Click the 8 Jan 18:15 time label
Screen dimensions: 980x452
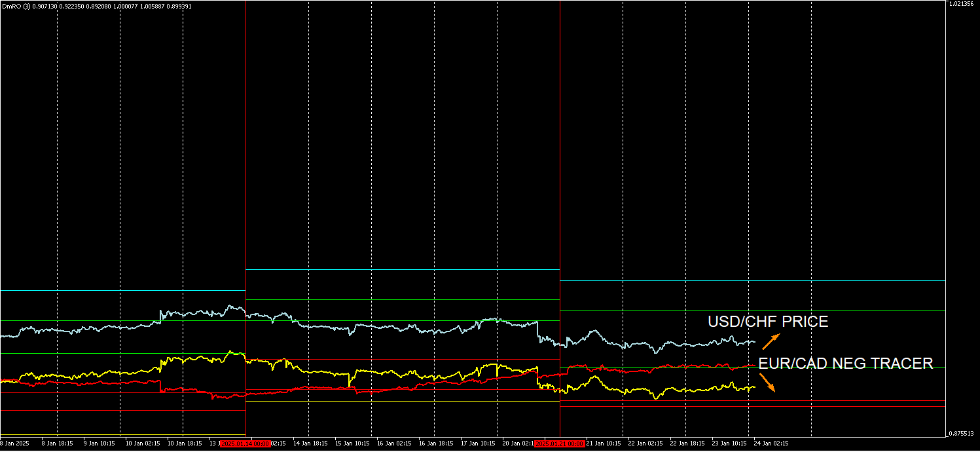[x=57, y=443]
